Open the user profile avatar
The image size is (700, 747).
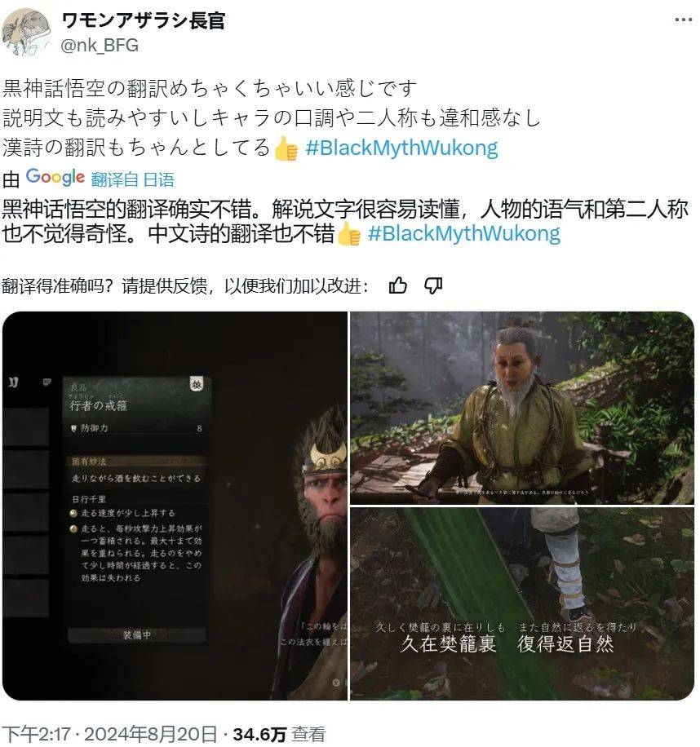(x=27, y=33)
